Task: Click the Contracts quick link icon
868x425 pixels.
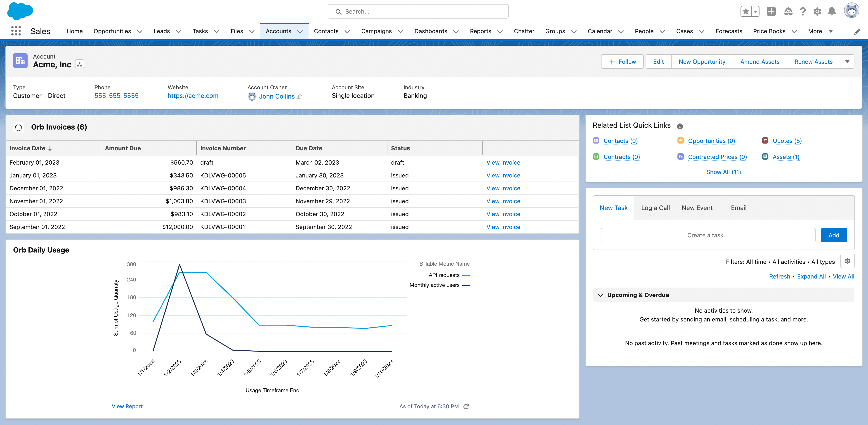Action: (x=596, y=157)
